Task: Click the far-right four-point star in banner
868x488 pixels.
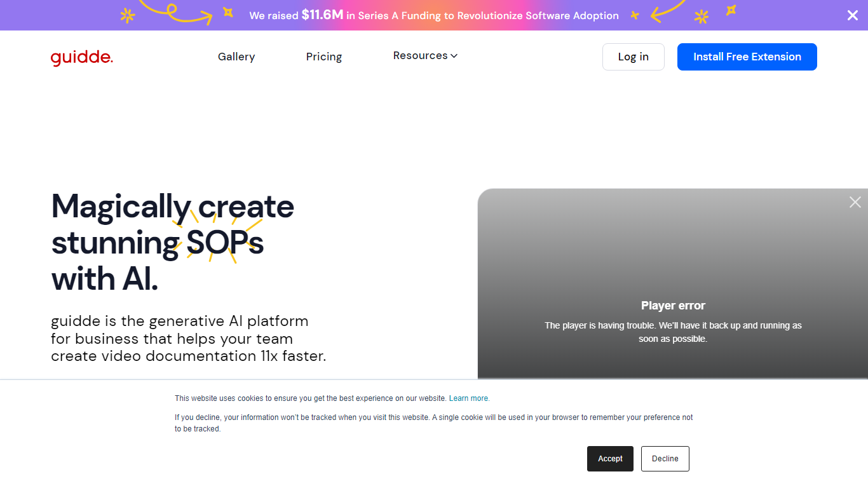Action: pyautogui.click(x=731, y=10)
